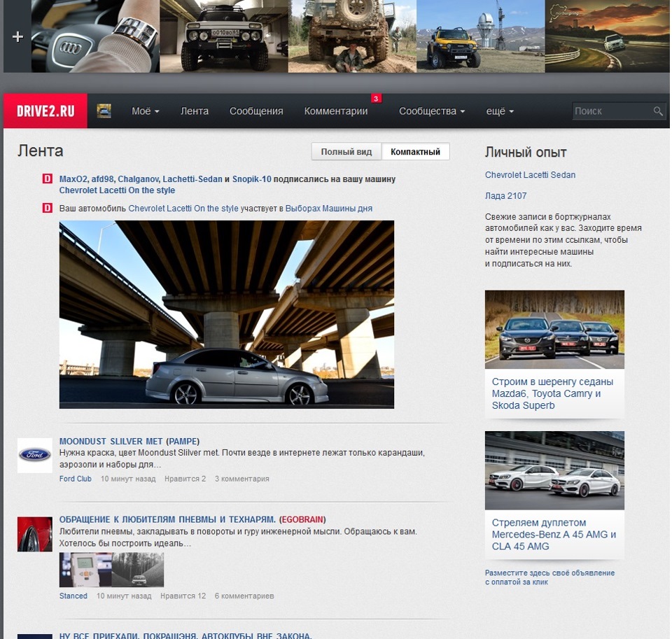Switch feed to Компактный view
This screenshot has height=639, width=672.
[415, 152]
